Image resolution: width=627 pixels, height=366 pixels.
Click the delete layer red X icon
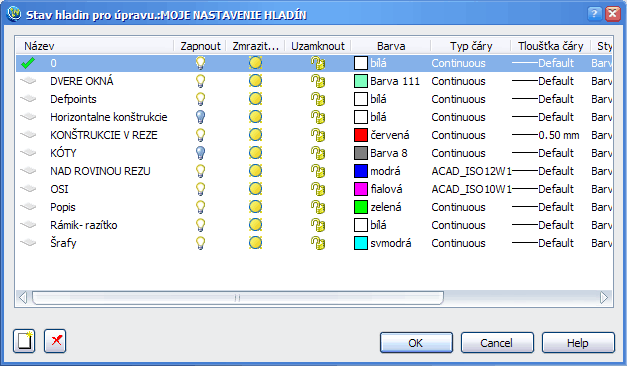point(55,341)
